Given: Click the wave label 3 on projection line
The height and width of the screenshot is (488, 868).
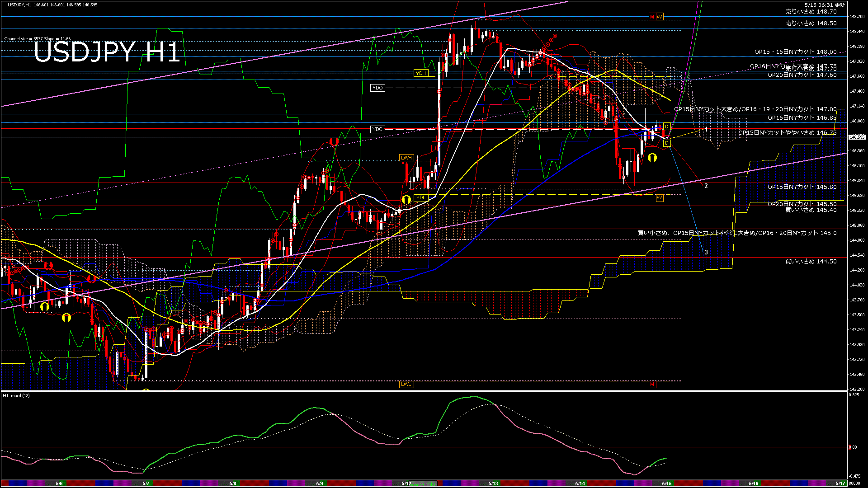Looking at the screenshot, I should tap(706, 253).
